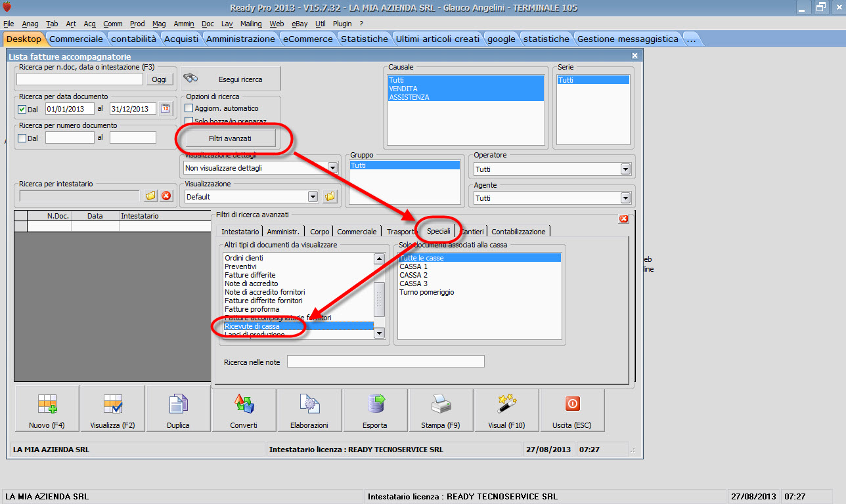The width and height of the screenshot is (846, 504).
Task: Select VENDITA in Causale list
Action: pos(466,89)
